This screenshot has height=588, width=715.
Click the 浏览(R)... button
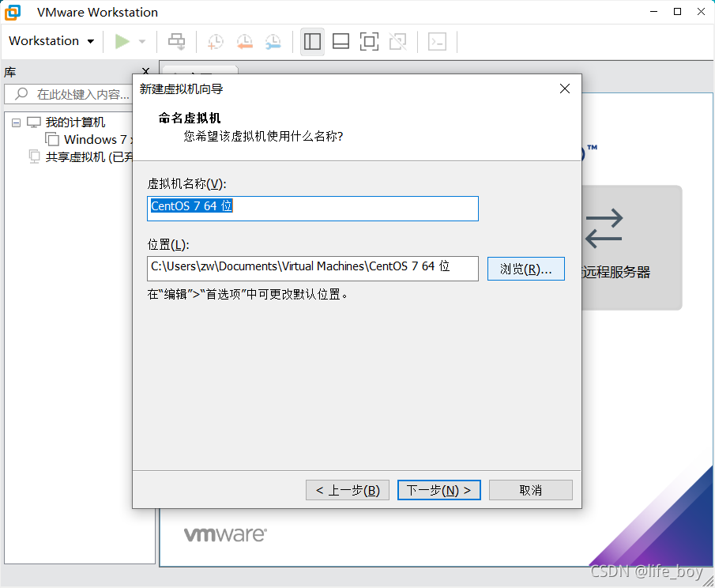click(x=525, y=269)
